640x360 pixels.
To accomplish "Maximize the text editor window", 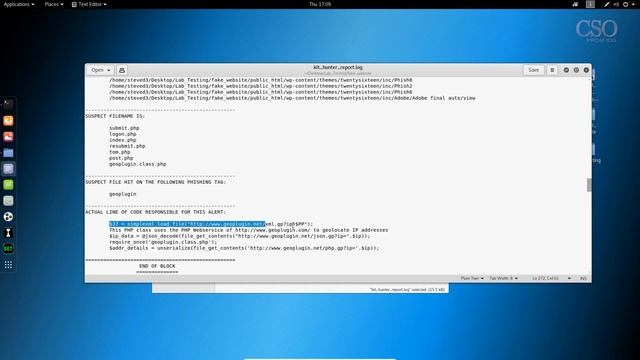I will click(x=576, y=70).
